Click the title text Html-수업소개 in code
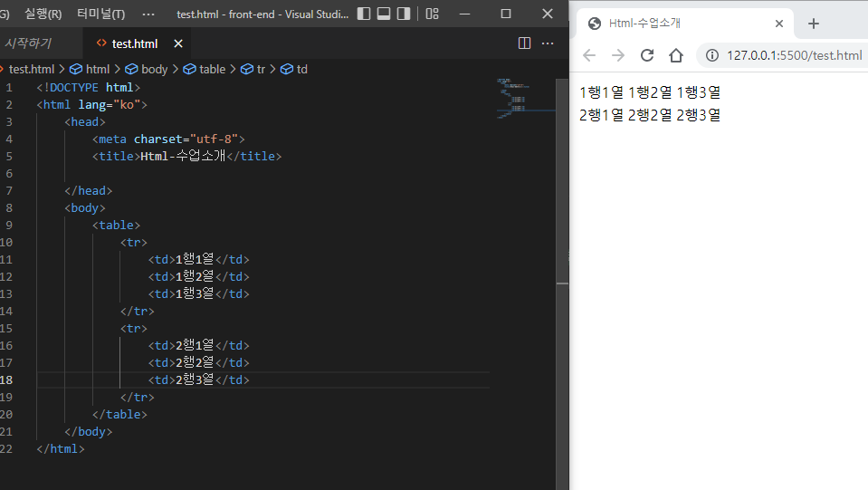This screenshot has height=490, width=868. [183, 156]
